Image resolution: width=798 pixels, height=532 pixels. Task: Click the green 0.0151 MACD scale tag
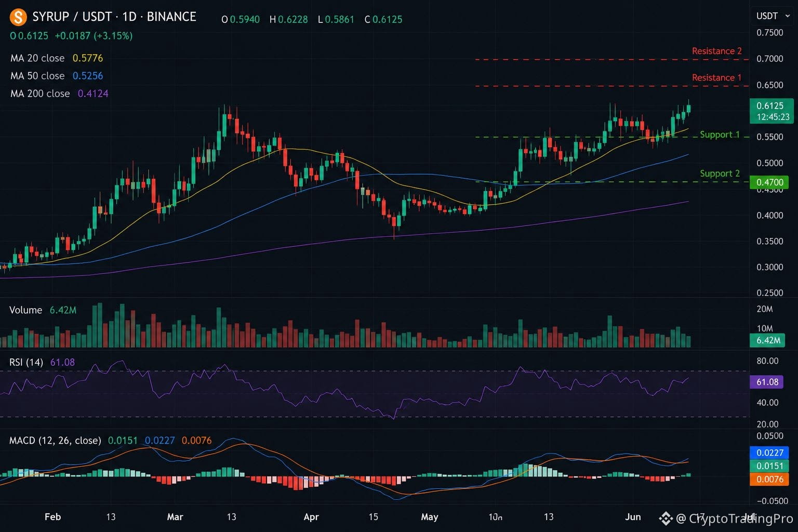(x=769, y=466)
